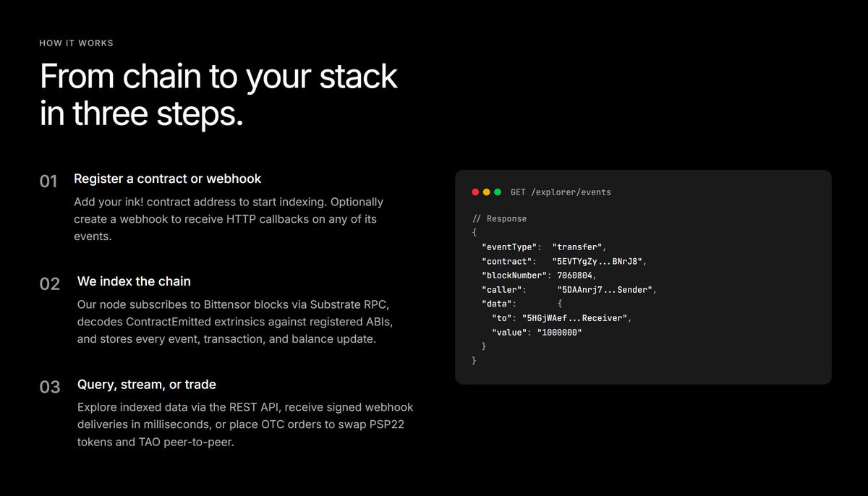Click the red dot in code window
Screen dimensions: 868x496
[x=475, y=192]
